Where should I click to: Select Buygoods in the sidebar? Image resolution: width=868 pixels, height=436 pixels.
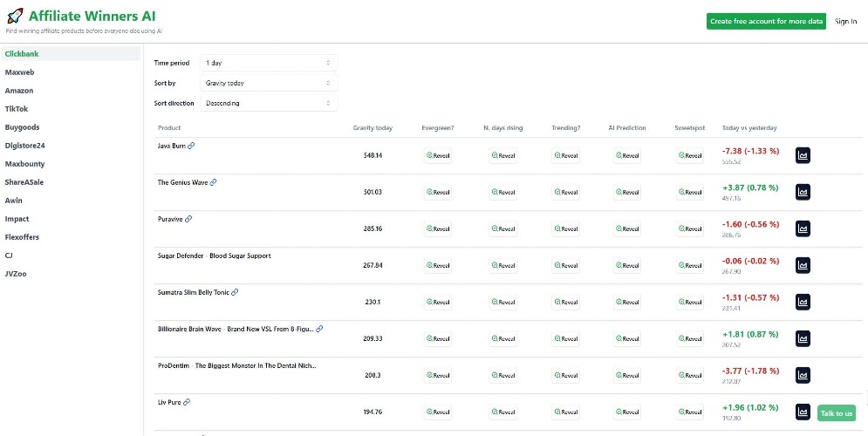pos(22,127)
